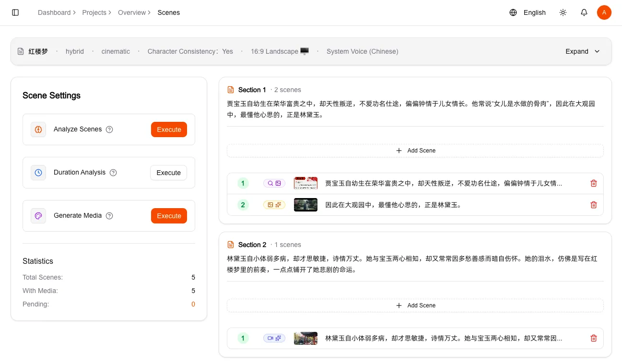Click the globe language icon
This screenshot has width=622, height=364.
(513, 12)
